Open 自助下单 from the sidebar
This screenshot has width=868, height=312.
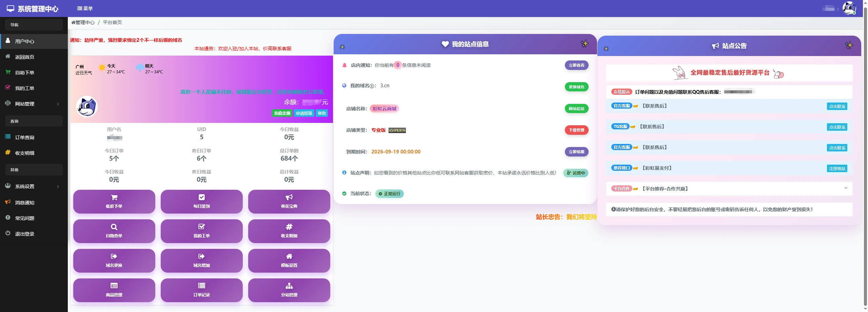[24, 72]
